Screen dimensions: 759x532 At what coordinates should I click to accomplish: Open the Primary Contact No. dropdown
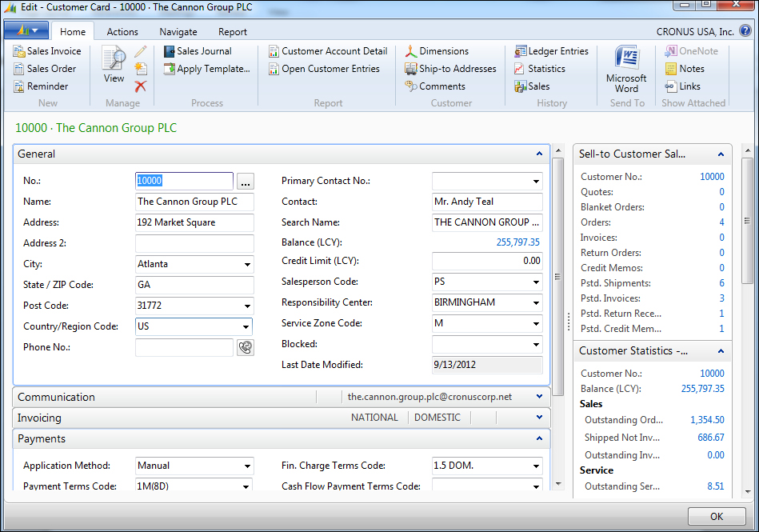click(537, 182)
